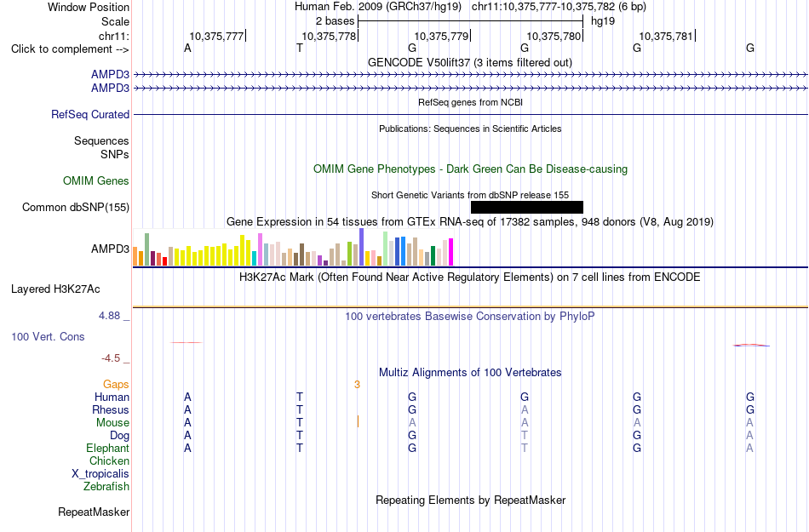Click the orange insertion mark in Mouse row
The image size is (809, 532).
pos(358,421)
